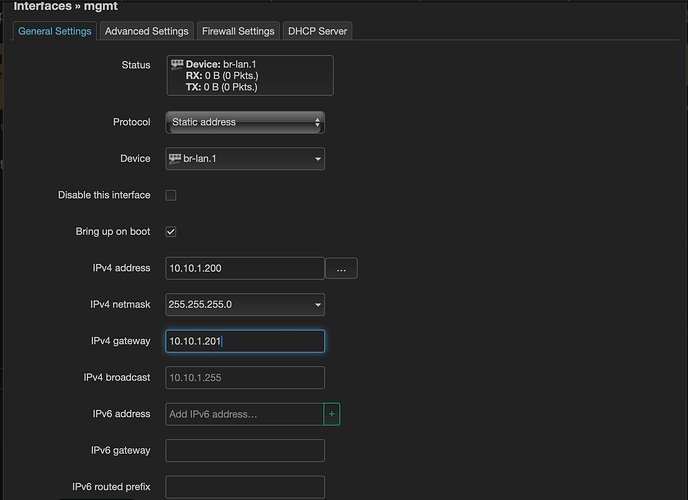Click the IPv6 routed prefix field
Viewport: 688px width, 500px height.
(x=245, y=487)
